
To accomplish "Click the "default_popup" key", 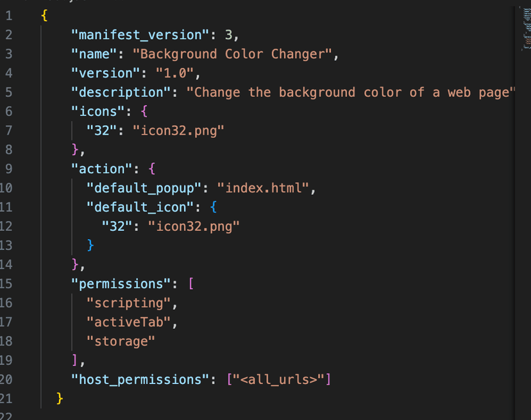I will point(144,188).
